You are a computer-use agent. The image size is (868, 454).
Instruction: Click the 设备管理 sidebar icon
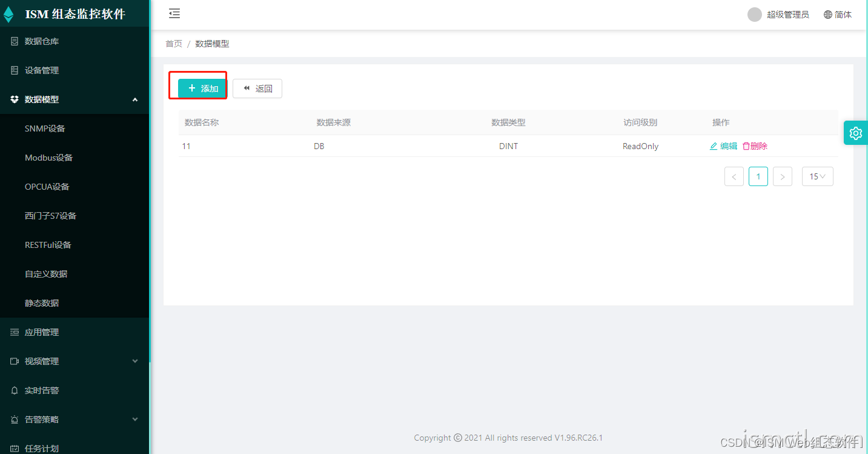15,70
